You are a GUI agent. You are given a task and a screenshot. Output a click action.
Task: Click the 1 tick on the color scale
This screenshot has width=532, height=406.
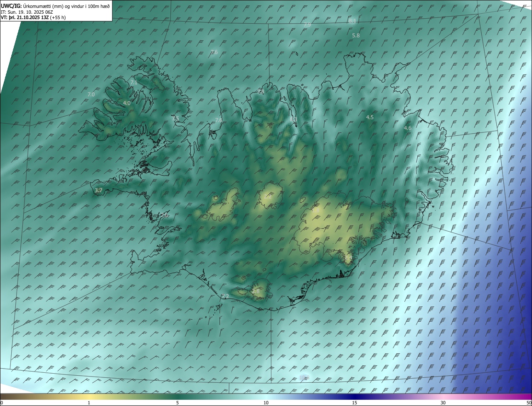pyautogui.click(x=89, y=403)
